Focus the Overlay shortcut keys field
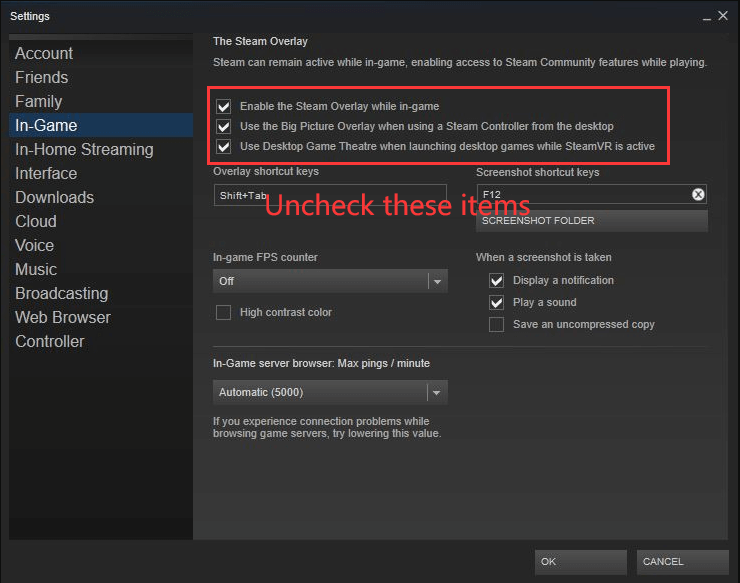This screenshot has height=583, width=740. [330, 195]
